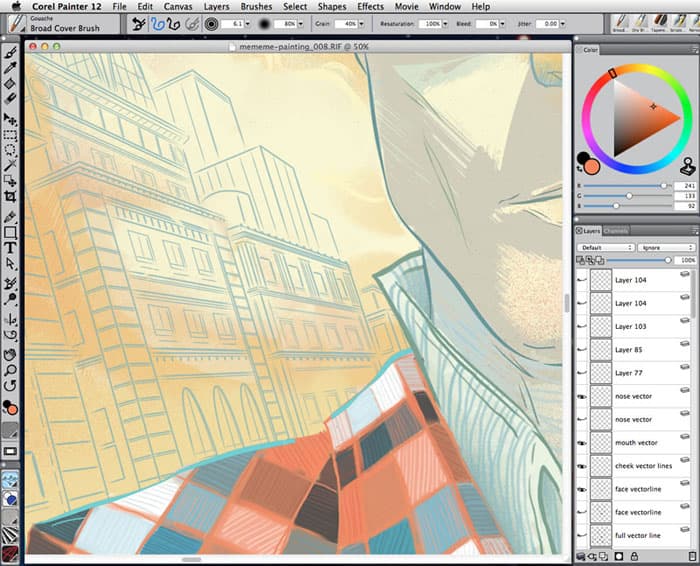Open the Ignore composite depth dropdown
The image size is (700, 566).
pos(667,247)
